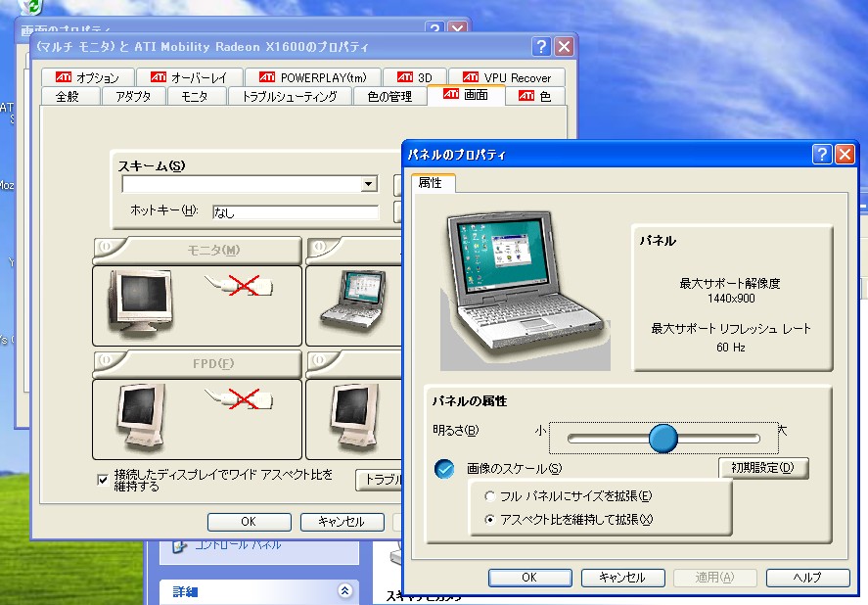This screenshot has width=868, height=605.
Task: Switch to the ATI 3D tab
Action: 415,77
